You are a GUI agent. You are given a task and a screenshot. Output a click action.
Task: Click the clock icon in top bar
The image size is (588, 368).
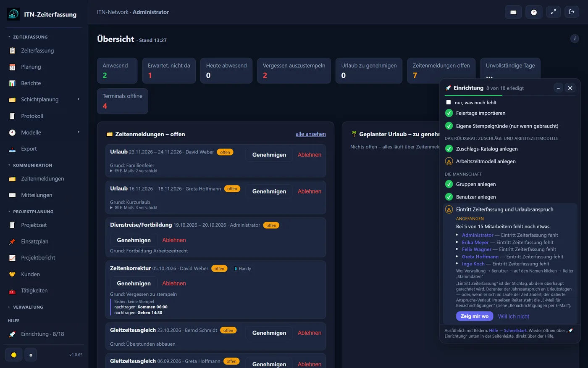click(x=534, y=12)
